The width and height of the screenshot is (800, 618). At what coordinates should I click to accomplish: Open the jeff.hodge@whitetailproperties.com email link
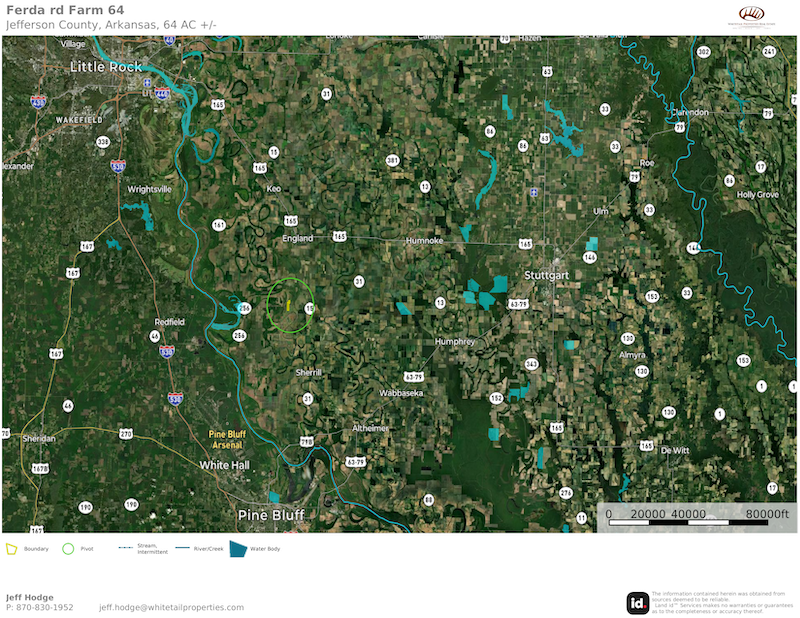click(x=171, y=607)
